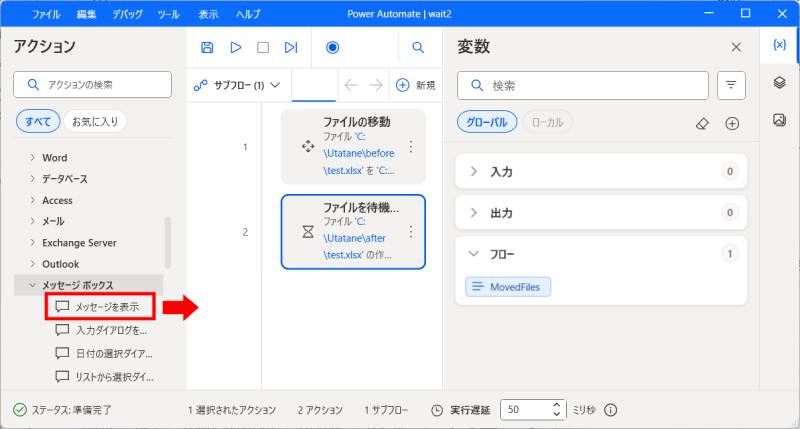
Task: Click the Run next action icon
Action: coord(291,47)
